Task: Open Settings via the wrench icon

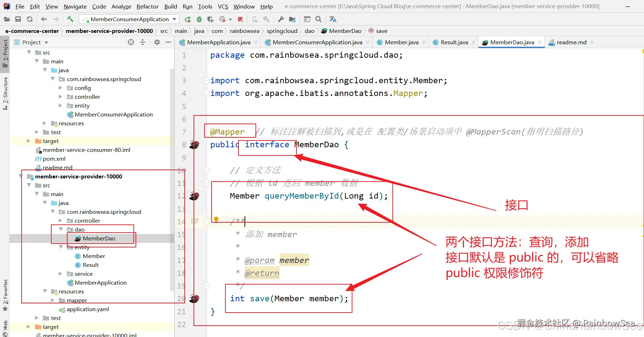Action: click(281, 19)
